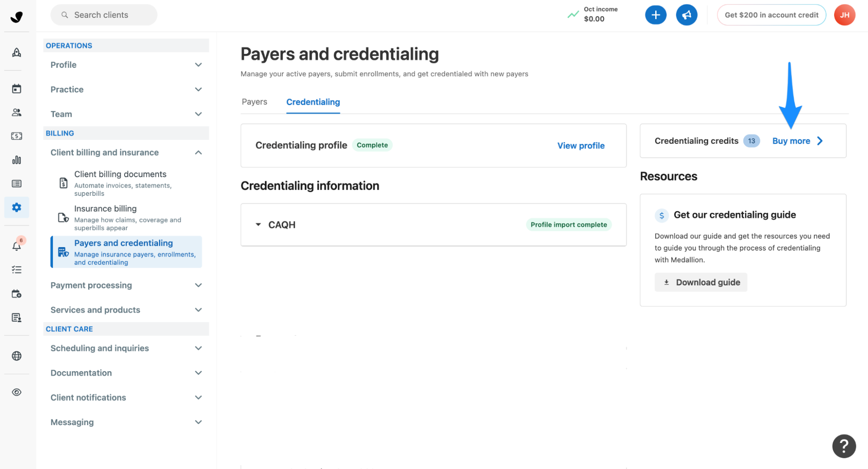Click the notifications bell icon
This screenshot has height=469, width=868.
click(17, 246)
